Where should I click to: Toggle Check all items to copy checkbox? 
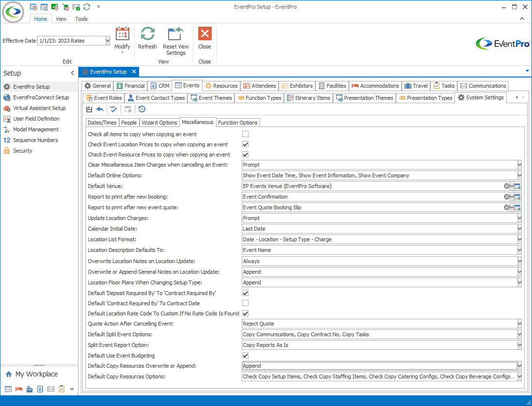[x=245, y=134]
